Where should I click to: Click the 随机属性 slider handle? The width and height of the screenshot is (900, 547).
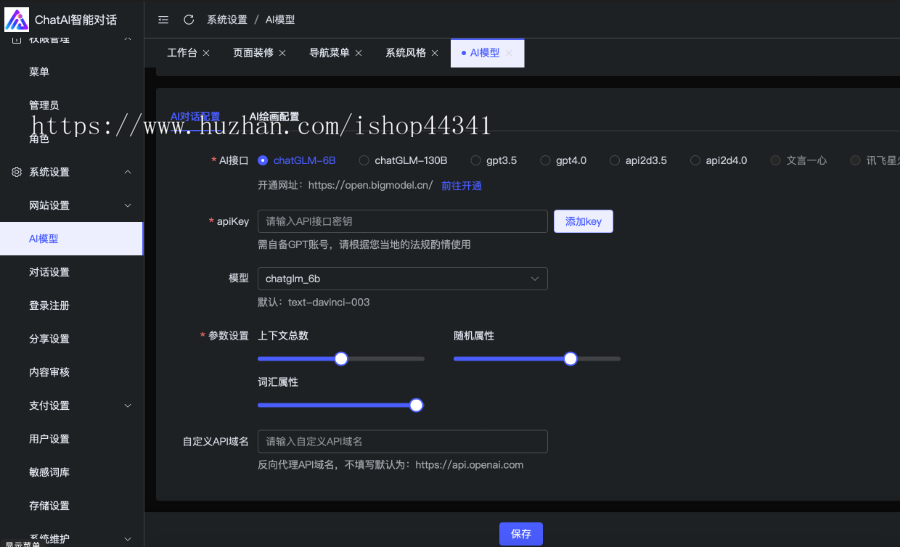[570, 359]
